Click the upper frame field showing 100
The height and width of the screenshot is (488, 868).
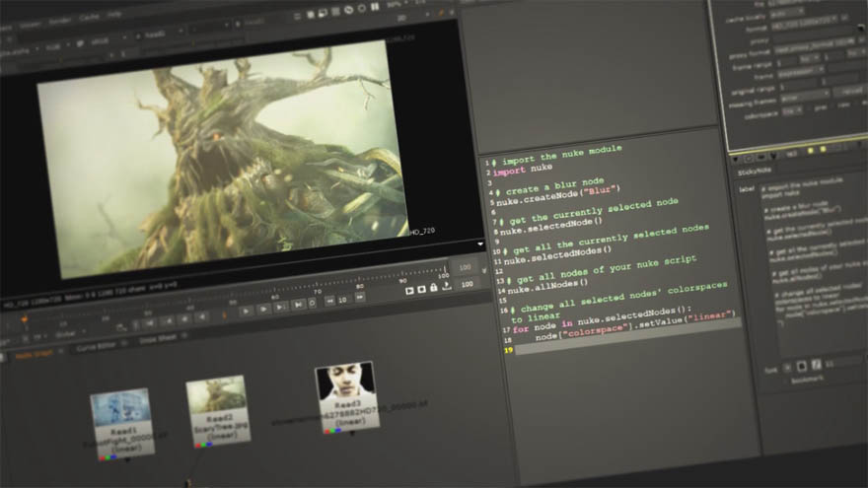coord(465,268)
